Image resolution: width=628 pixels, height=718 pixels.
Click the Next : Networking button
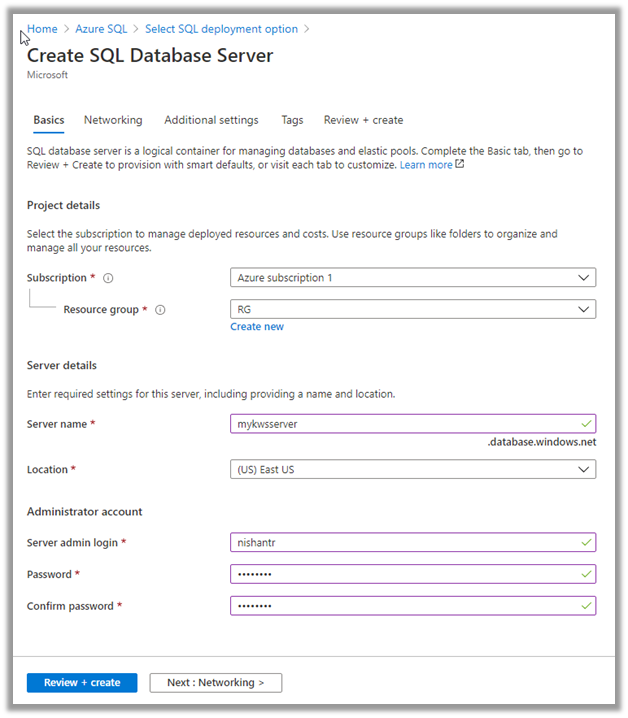[x=215, y=683]
